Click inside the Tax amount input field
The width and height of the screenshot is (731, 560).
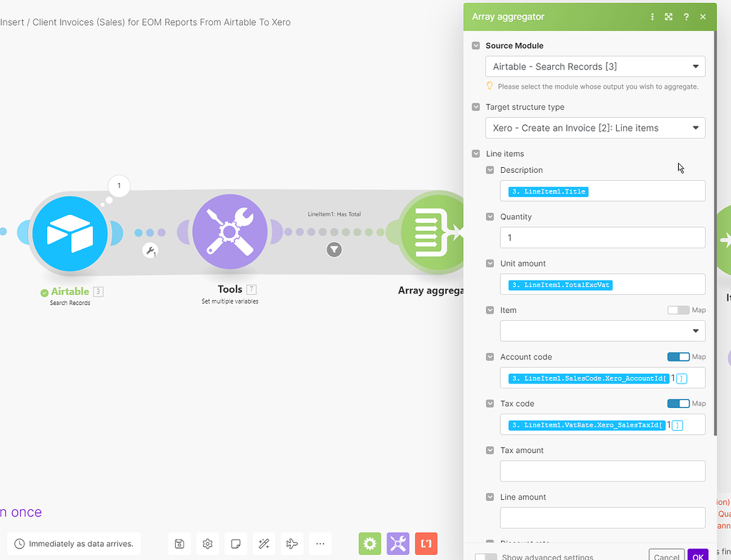[x=602, y=471]
